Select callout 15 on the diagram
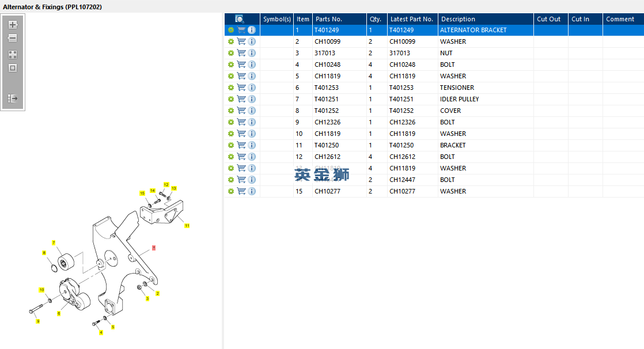The height and width of the screenshot is (349, 644). 142,194
